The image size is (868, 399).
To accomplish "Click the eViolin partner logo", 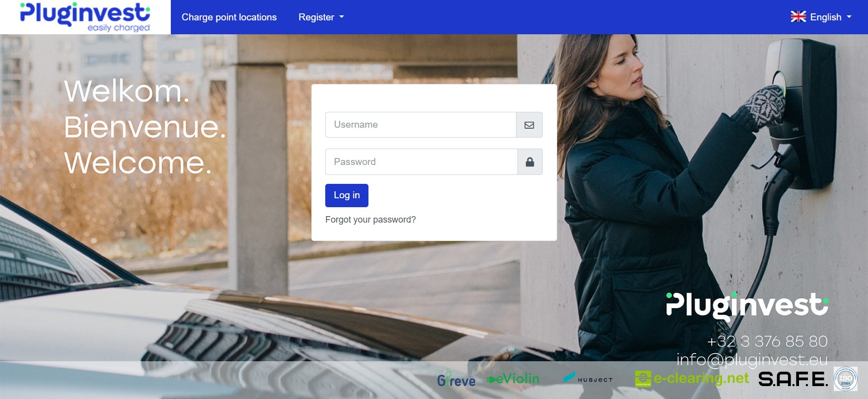I will click(513, 379).
